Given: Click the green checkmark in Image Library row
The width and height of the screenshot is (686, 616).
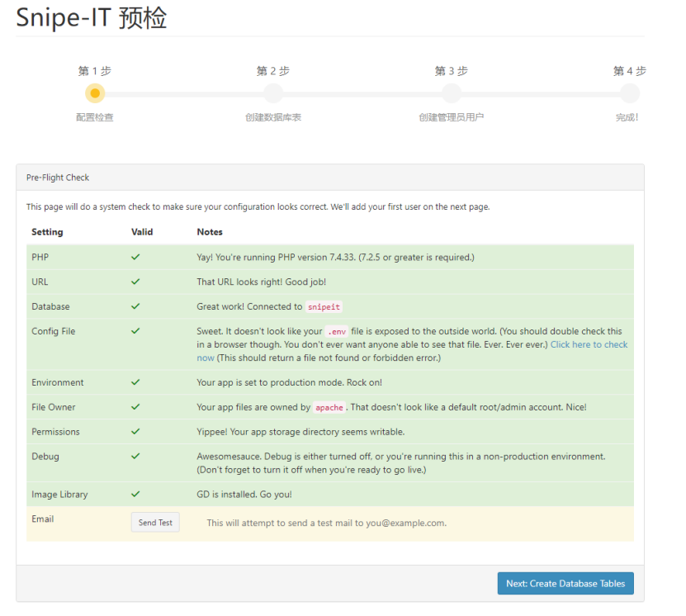Looking at the screenshot, I should coord(135,494).
